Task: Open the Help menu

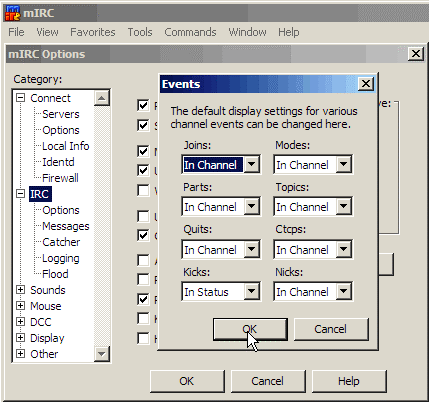Action: coord(289,32)
